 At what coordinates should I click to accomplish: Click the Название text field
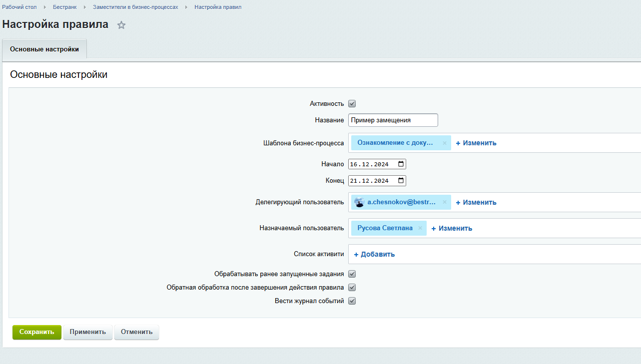(393, 120)
